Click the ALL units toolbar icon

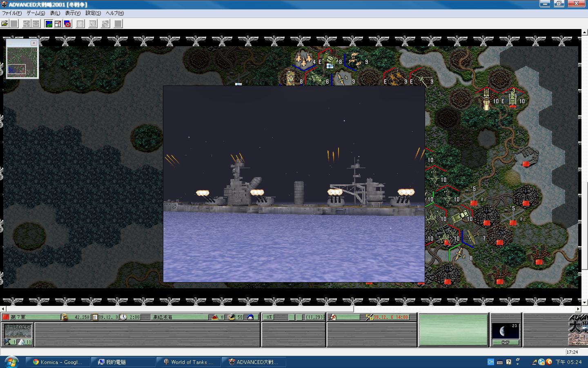(x=93, y=24)
